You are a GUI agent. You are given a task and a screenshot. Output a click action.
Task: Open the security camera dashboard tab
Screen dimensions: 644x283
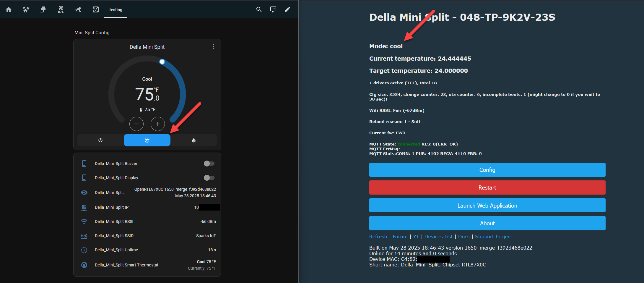pos(78,9)
